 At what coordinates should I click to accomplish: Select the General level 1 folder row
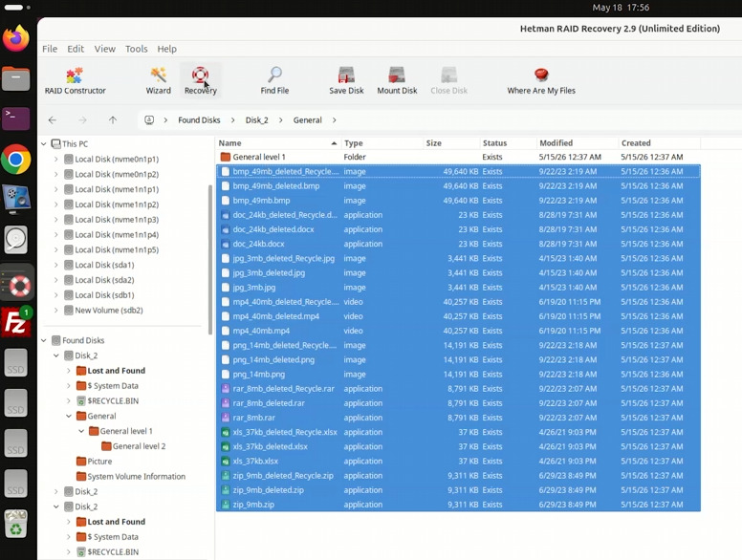pos(458,157)
